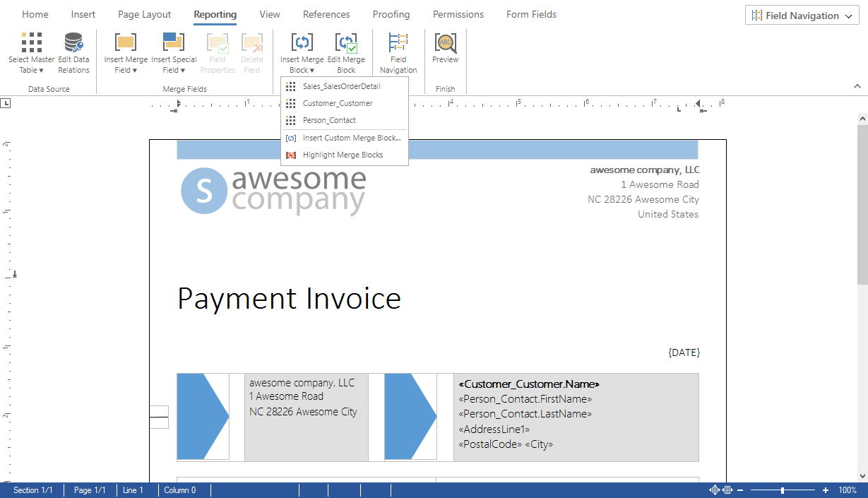Switch to the Form Fields tab
The image size is (868, 498).
(x=531, y=14)
